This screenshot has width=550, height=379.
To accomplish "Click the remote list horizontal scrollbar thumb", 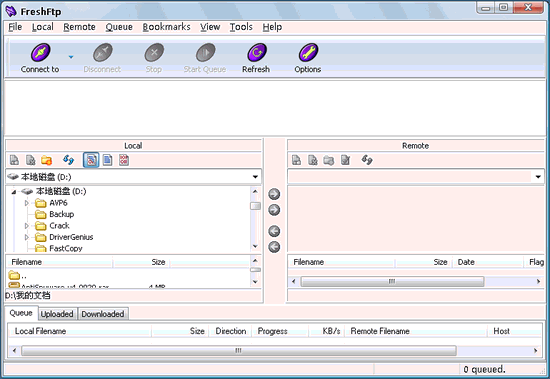I will tap(392, 281).
